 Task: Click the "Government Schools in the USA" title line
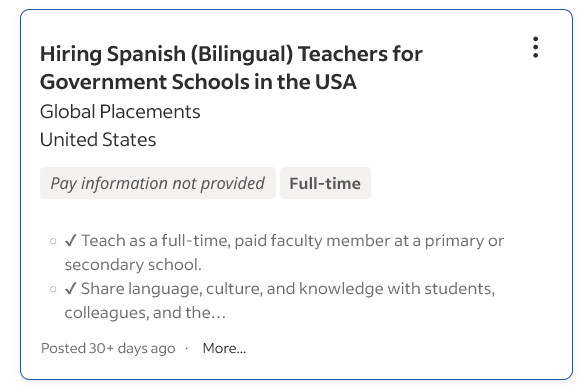click(x=198, y=82)
